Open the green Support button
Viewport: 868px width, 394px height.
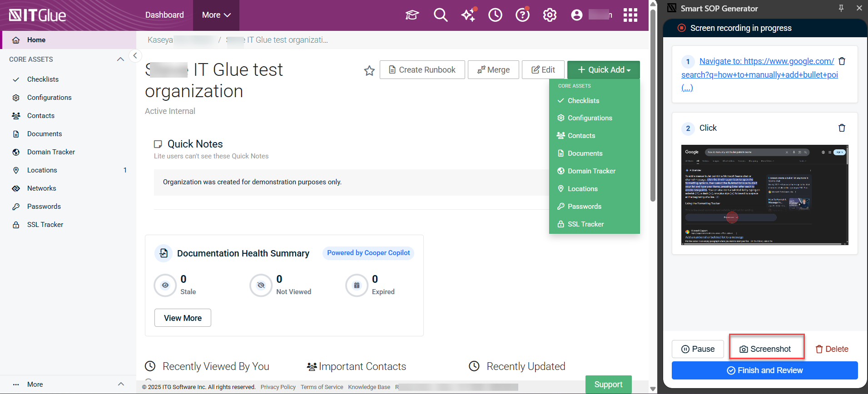[609, 384]
